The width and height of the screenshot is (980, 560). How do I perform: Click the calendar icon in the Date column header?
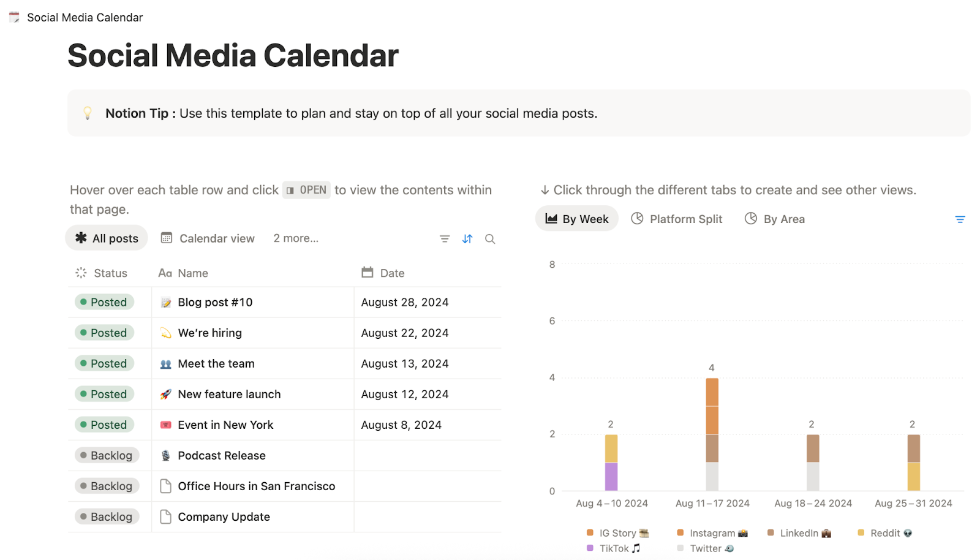coord(367,272)
